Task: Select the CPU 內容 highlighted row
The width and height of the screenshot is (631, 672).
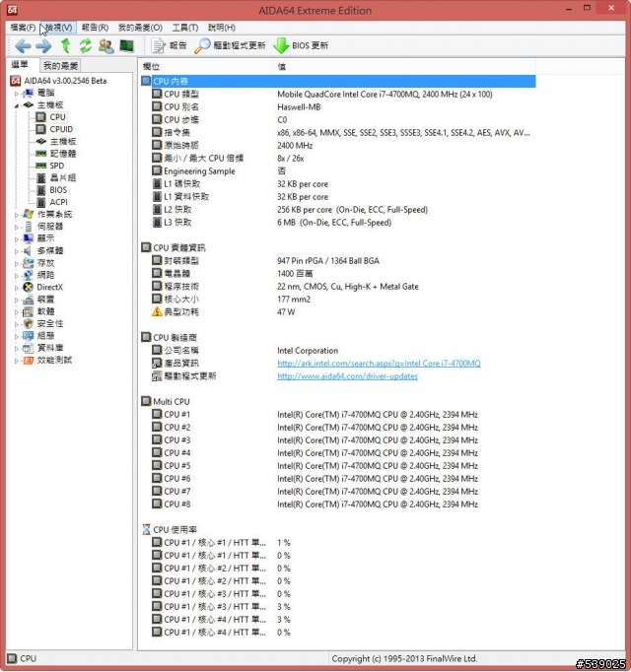Action: (x=338, y=81)
